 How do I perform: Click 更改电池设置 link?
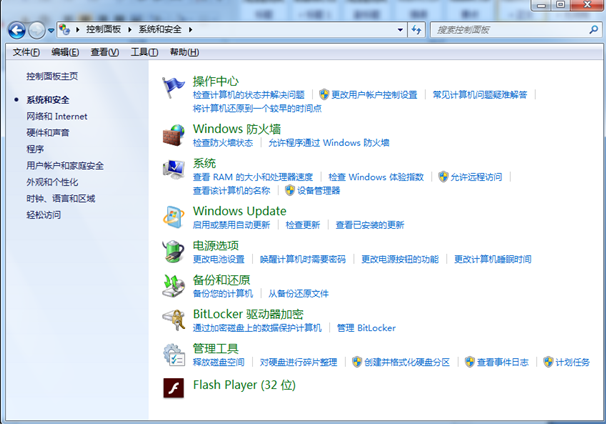[219, 259]
